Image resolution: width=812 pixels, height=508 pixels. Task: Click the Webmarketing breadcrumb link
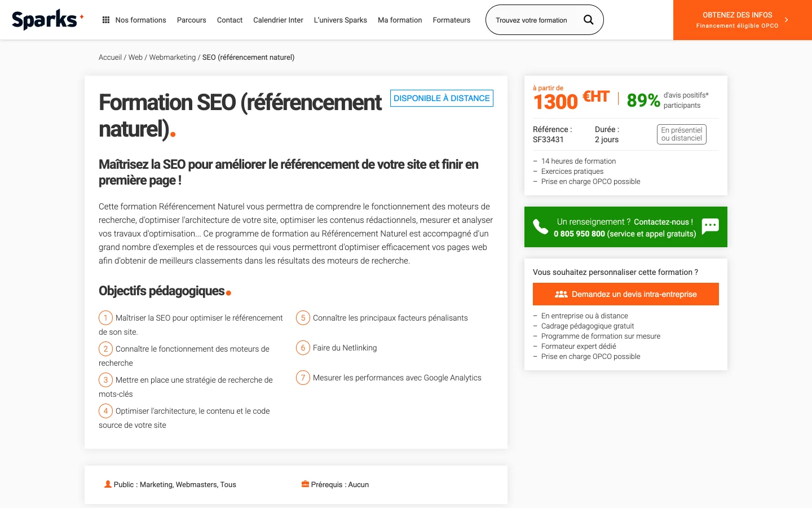[x=173, y=57]
